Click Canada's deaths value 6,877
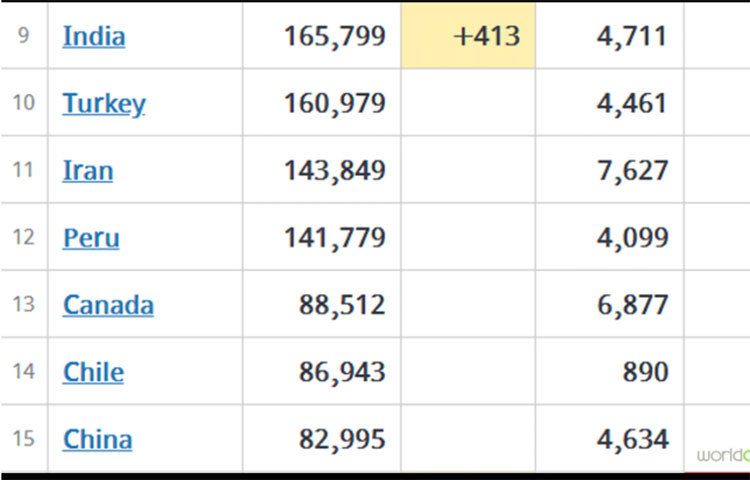The width and height of the screenshot is (750, 480). point(633,305)
